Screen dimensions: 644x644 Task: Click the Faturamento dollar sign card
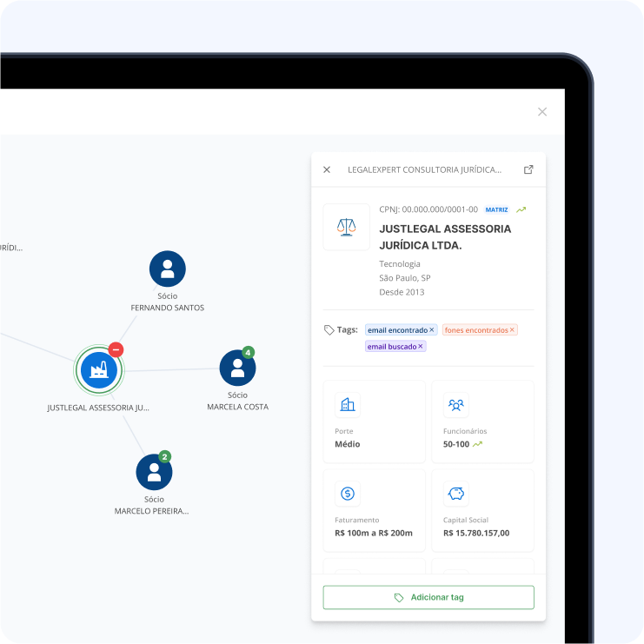pos(375,511)
